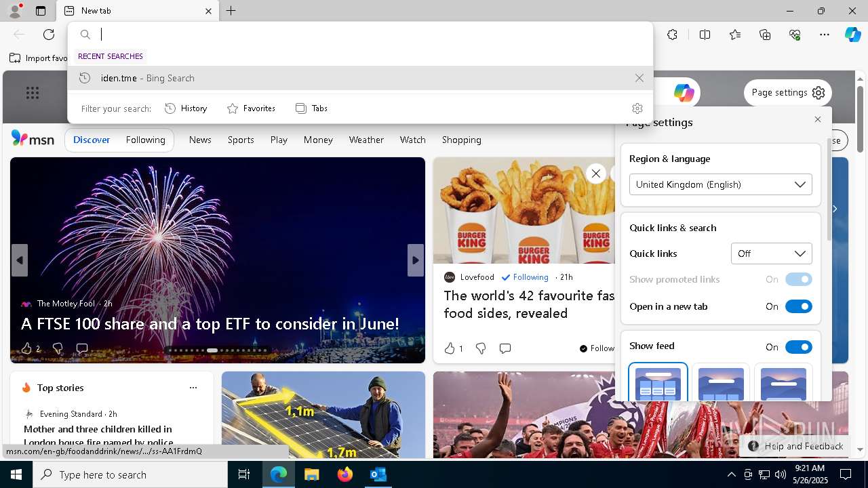Select the first feed layout option
Viewport: 868px width, 488px height.
pos(658,382)
